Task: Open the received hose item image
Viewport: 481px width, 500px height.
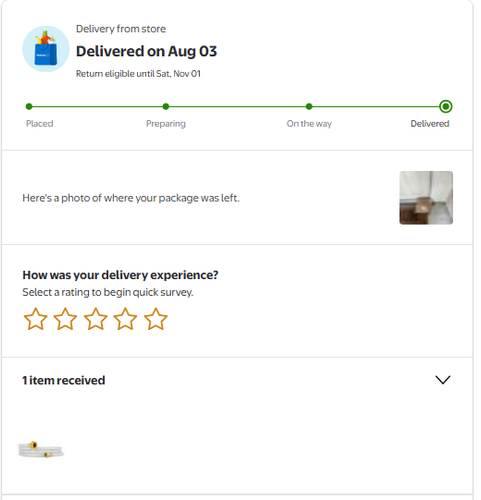Action: coord(41,450)
